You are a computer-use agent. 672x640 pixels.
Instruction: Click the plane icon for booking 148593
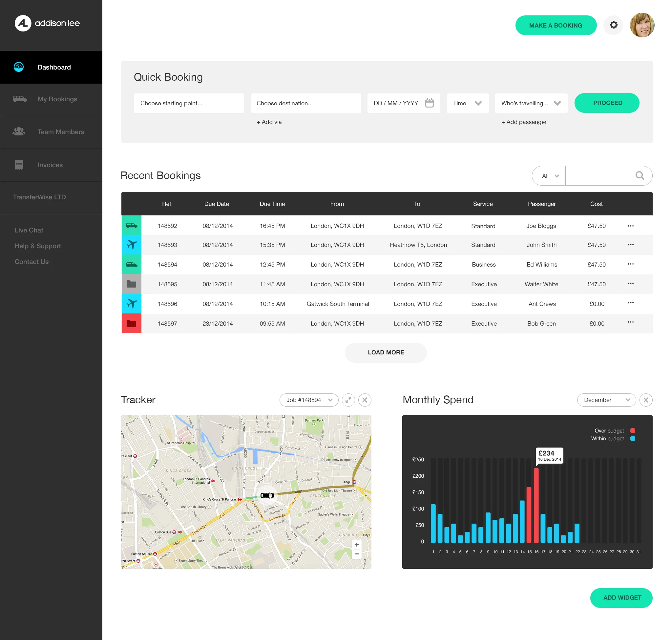(132, 245)
